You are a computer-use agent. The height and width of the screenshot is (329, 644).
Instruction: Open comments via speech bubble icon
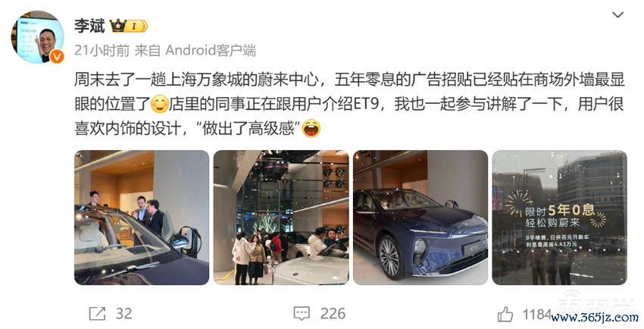point(302,314)
